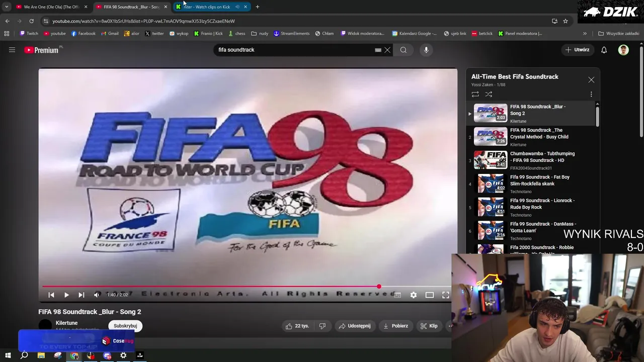Open the Kilertune channel name link
Image resolution: width=644 pixels, height=362 pixels.
[x=66, y=323]
